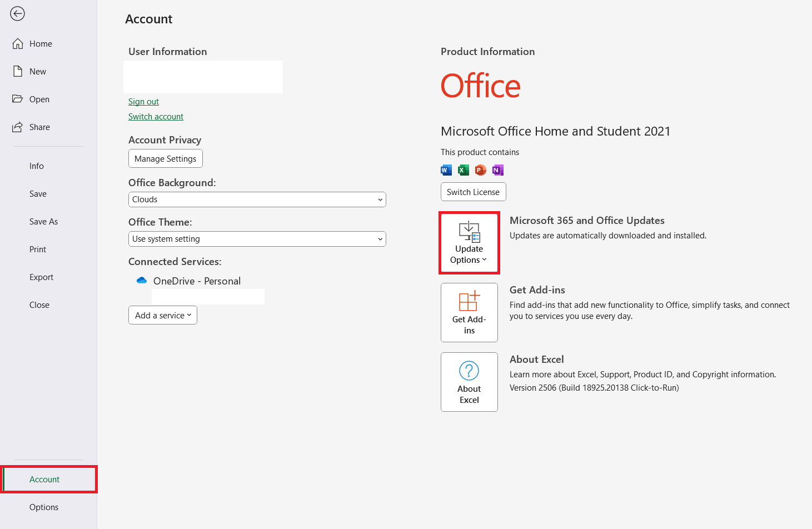This screenshot has width=812, height=529.
Task: Click the Version 2506 build text
Action: coord(594,388)
